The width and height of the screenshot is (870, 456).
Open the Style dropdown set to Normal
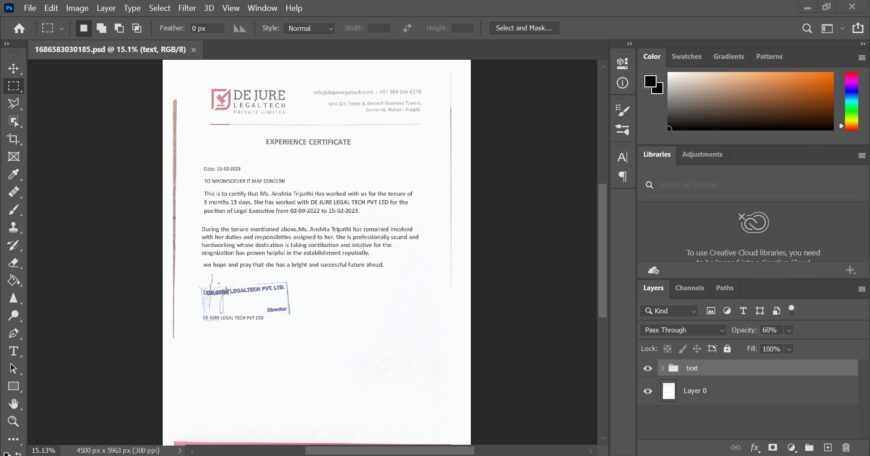[x=310, y=28]
